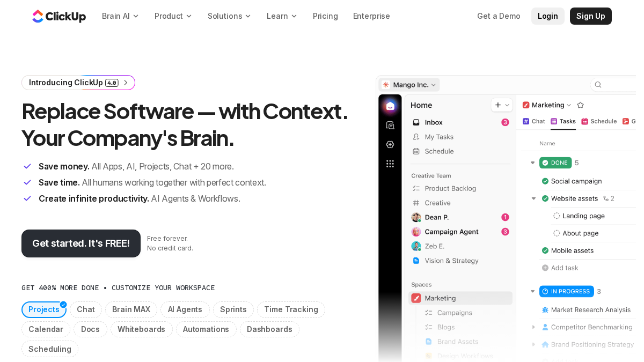
Task: Select the Time Tracking chip
Action: tap(291, 309)
